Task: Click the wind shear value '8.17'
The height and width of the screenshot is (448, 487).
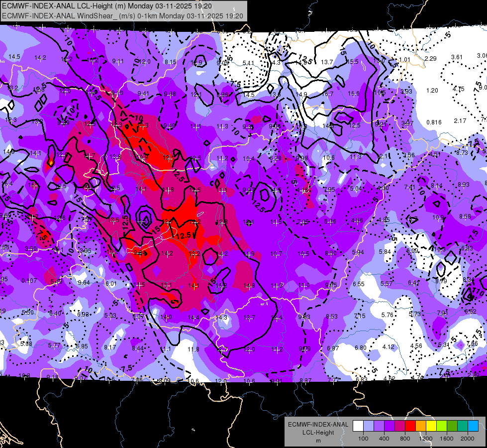Action: 110,347
